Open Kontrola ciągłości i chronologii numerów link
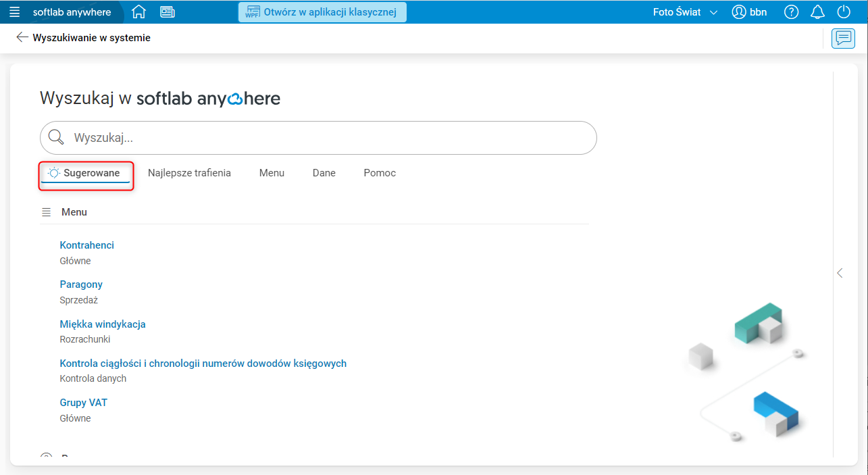Image resolution: width=868 pixels, height=475 pixels. coord(203,364)
